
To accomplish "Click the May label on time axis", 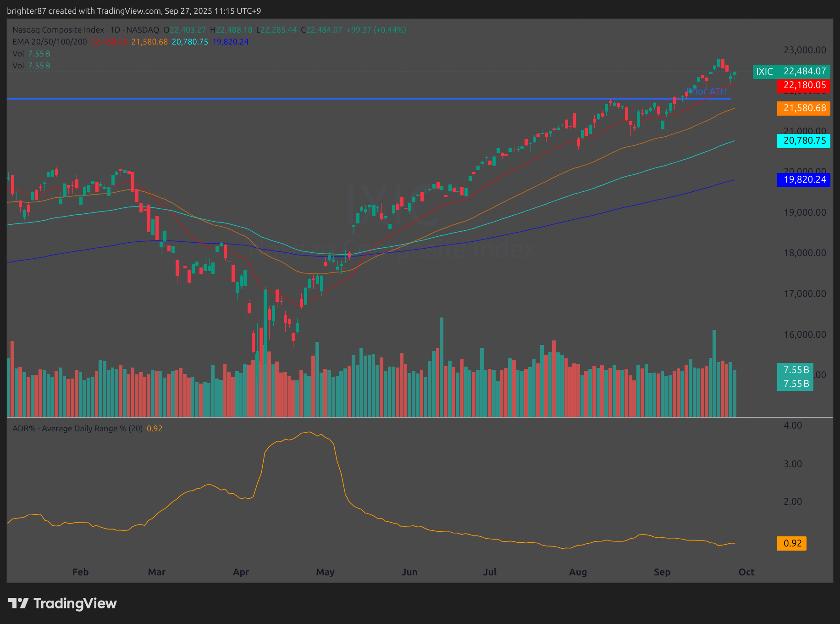I will point(325,572).
